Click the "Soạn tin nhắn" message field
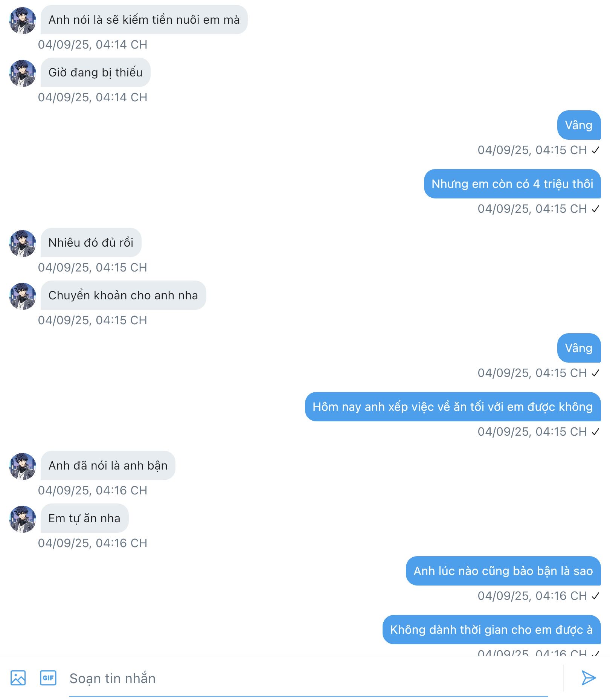The width and height of the screenshot is (610, 700). pos(308,678)
